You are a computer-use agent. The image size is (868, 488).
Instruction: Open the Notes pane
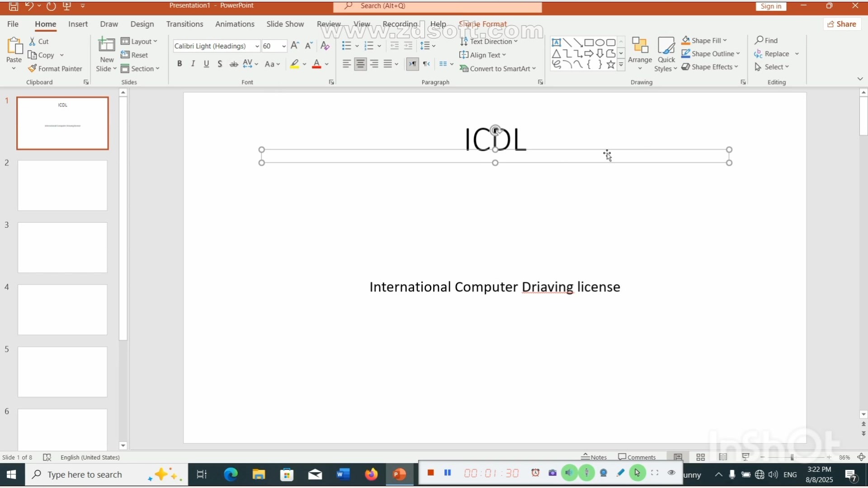tap(594, 457)
